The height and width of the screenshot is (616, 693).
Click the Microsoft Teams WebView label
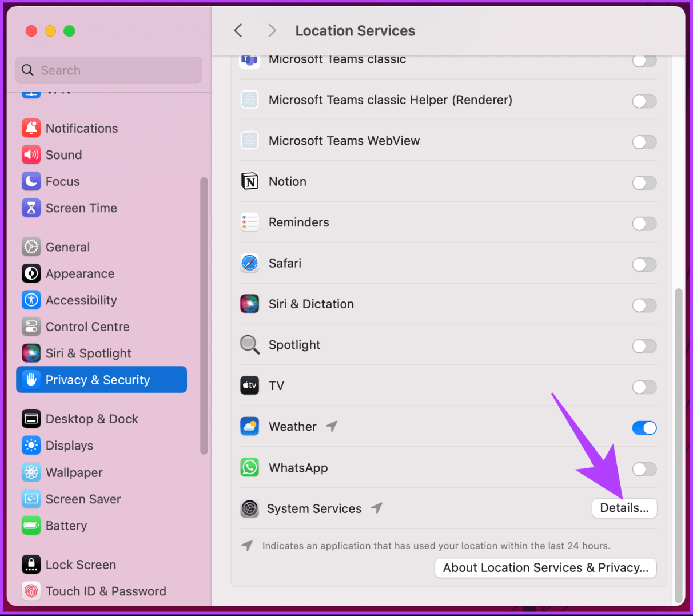click(344, 141)
